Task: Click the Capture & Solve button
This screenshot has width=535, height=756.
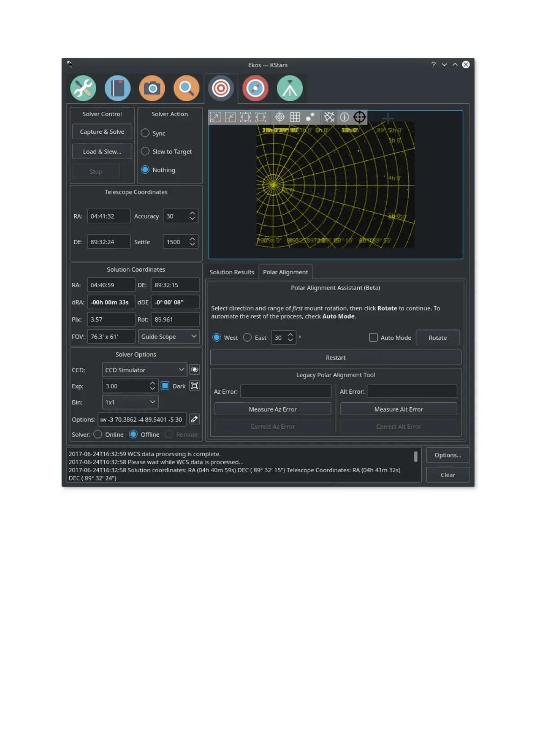Action: (x=102, y=132)
